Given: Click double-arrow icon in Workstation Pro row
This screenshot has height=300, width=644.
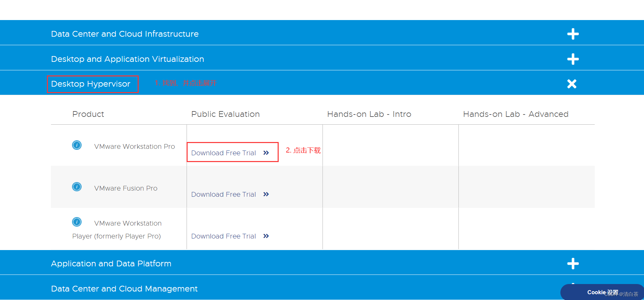Looking at the screenshot, I should tap(266, 153).
